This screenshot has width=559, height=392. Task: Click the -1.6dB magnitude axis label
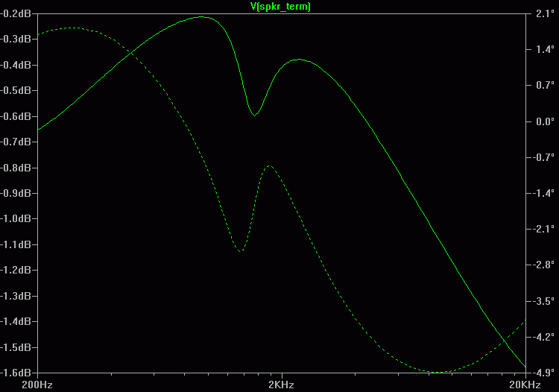click(16, 373)
